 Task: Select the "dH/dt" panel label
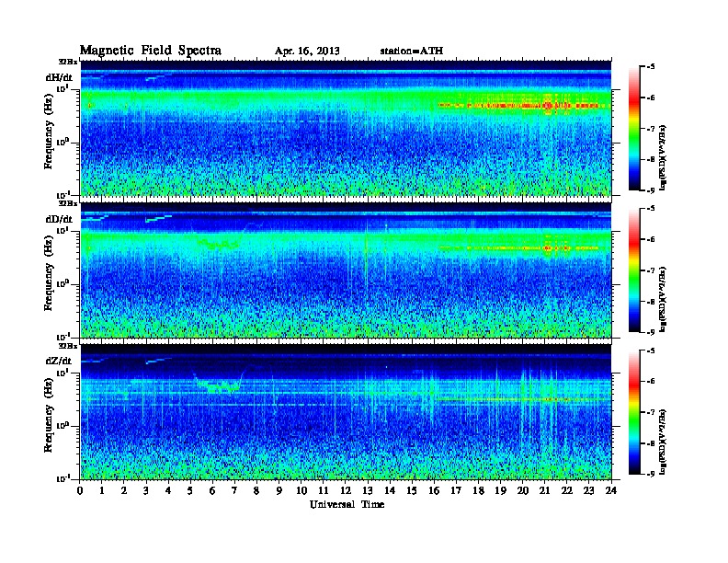[x=59, y=77]
